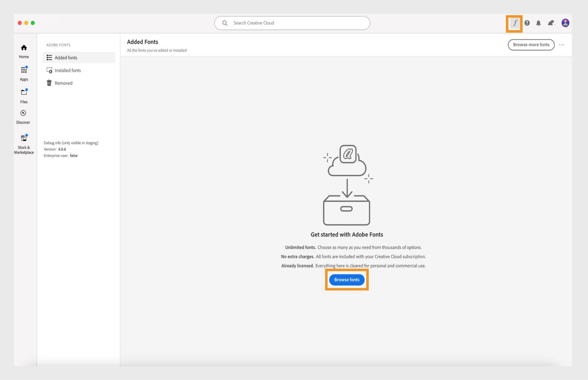Click the search magnifier icon

click(x=225, y=23)
